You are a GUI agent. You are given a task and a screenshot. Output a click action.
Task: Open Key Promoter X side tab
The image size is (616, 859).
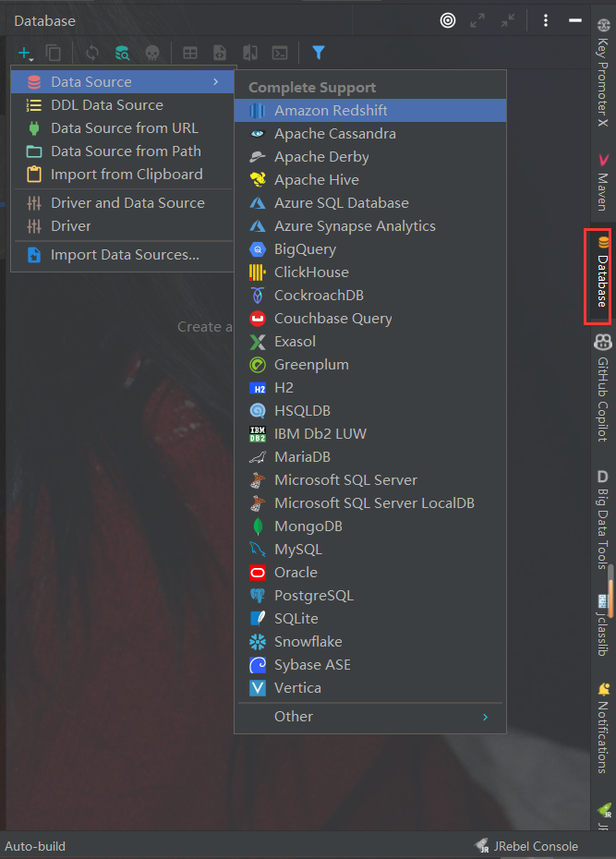[x=603, y=72]
